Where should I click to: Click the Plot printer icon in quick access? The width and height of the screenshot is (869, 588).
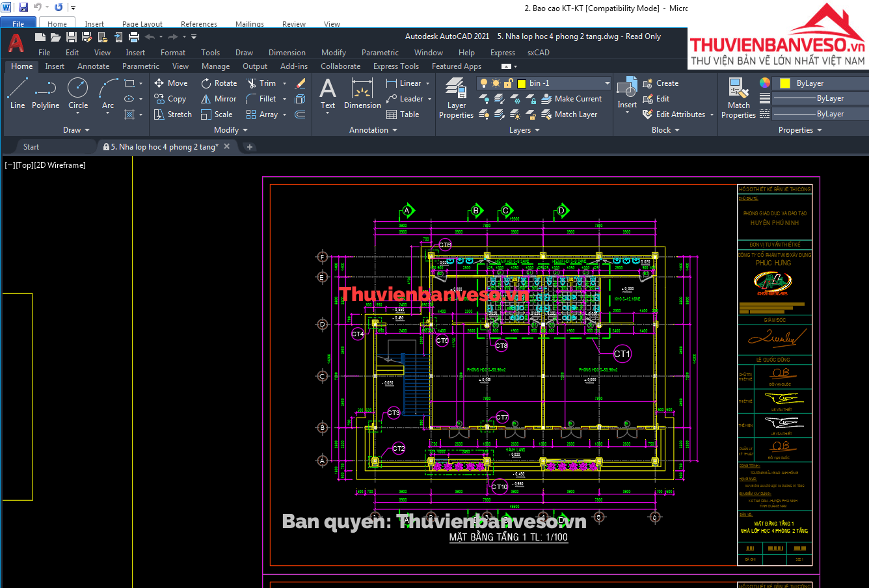coord(134,37)
